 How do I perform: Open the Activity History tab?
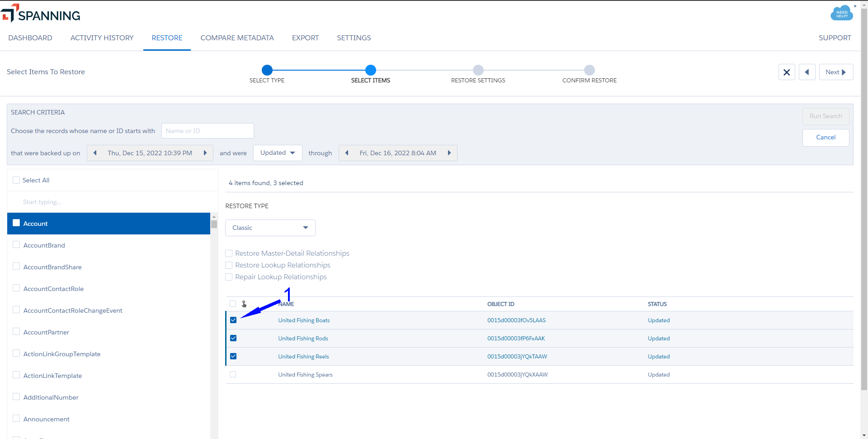[x=102, y=38]
